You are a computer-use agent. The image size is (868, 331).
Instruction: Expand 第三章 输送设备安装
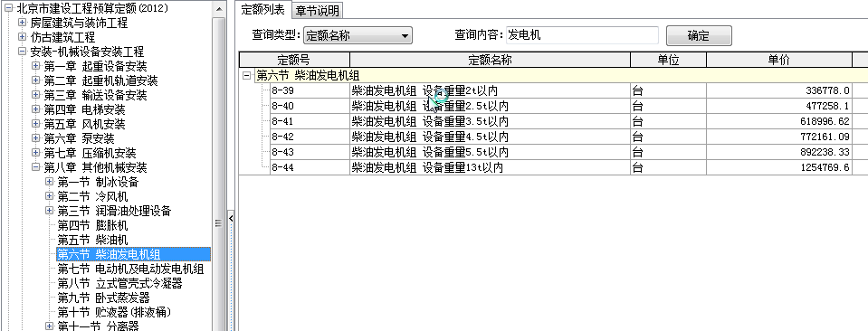pos(36,95)
